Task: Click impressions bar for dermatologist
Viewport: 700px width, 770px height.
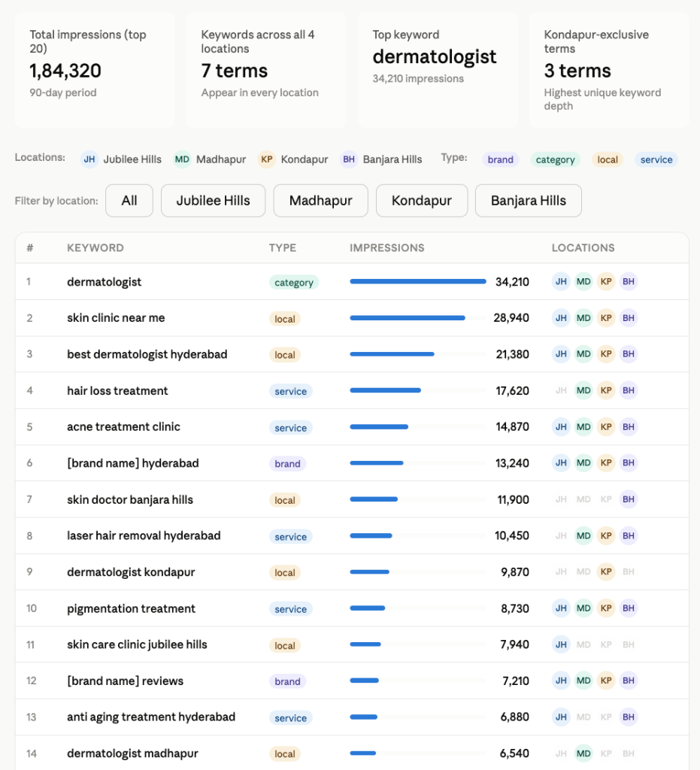Action: 418,281
